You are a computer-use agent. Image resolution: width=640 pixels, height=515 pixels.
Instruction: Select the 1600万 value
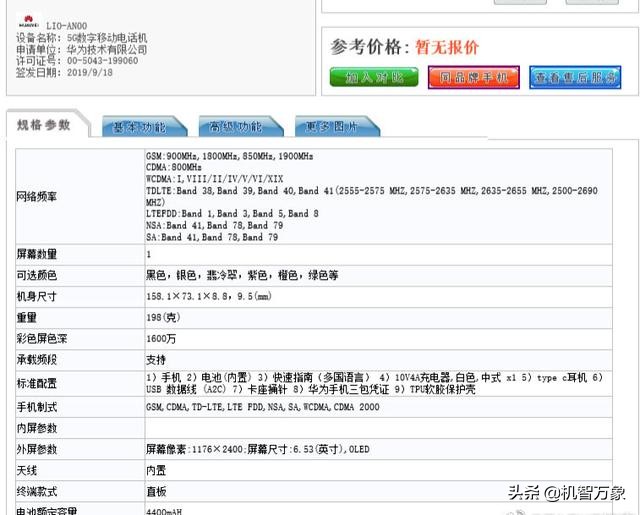161,339
